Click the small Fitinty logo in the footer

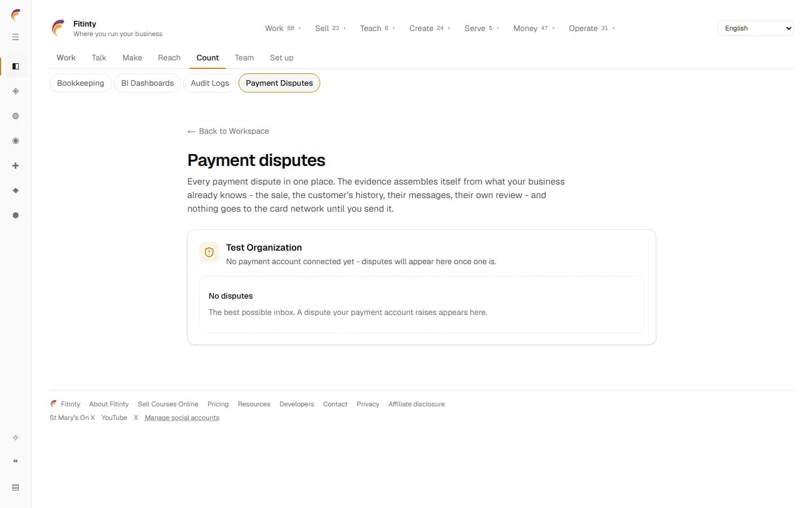(x=54, y=404)
